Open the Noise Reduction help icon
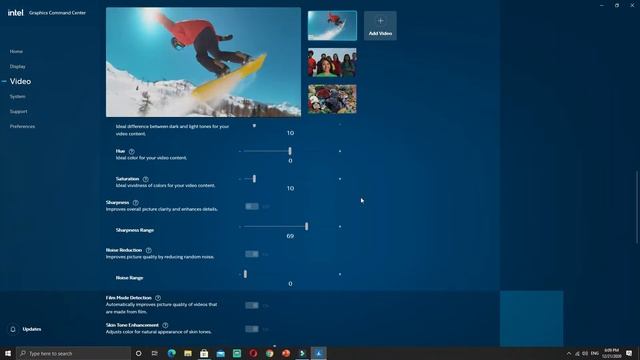 tap(149, 250)
